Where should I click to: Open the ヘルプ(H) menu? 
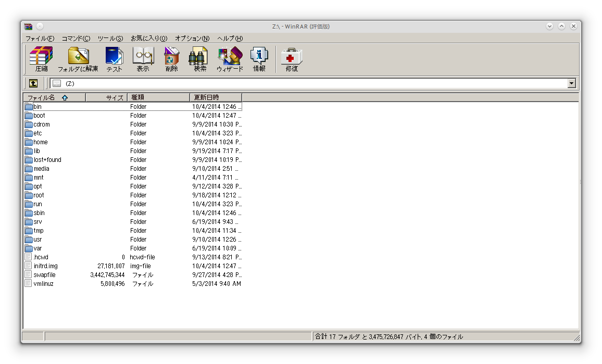coord(230,39)
